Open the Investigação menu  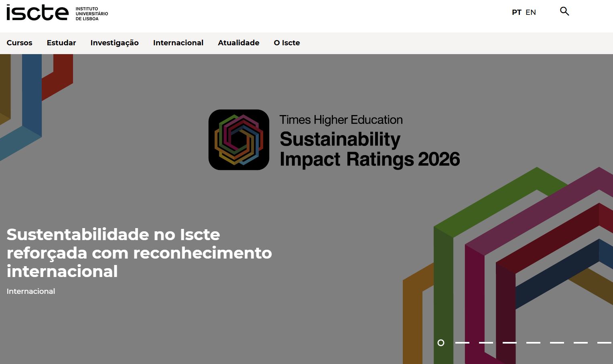(114, 43)
